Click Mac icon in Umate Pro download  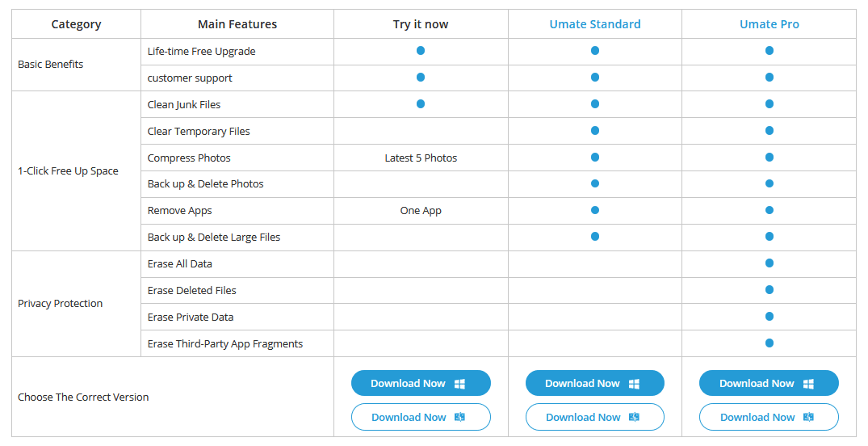(808, 417)
